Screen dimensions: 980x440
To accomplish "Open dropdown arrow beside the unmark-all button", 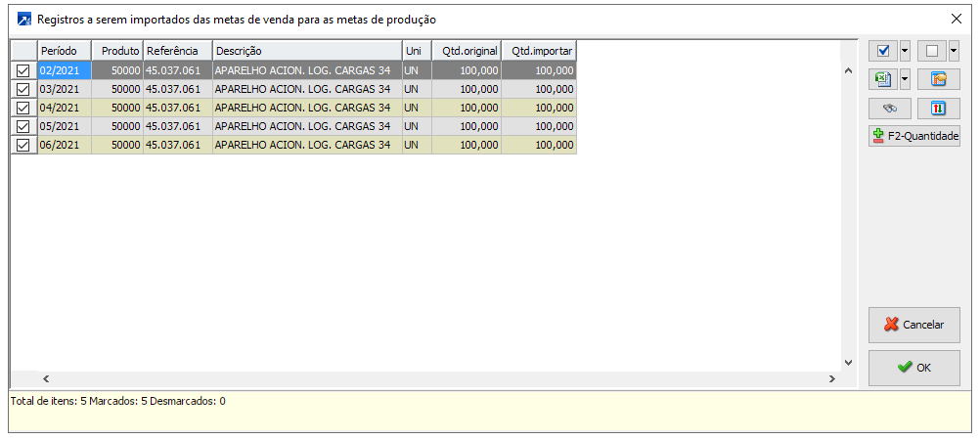I will (x=954, y=51).
